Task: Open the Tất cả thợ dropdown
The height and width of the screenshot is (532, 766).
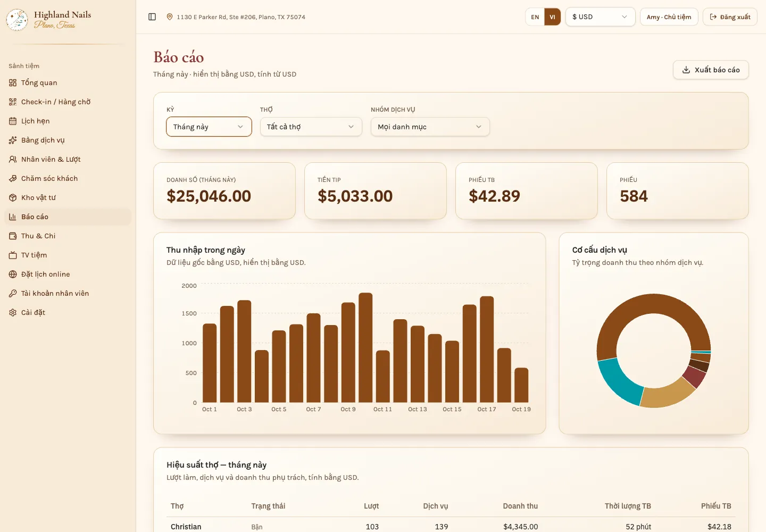Action: click(x=311, y=127)
